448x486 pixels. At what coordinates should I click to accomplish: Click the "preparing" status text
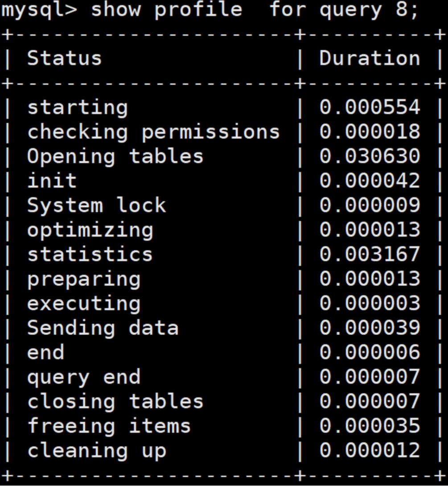(84, 279)
